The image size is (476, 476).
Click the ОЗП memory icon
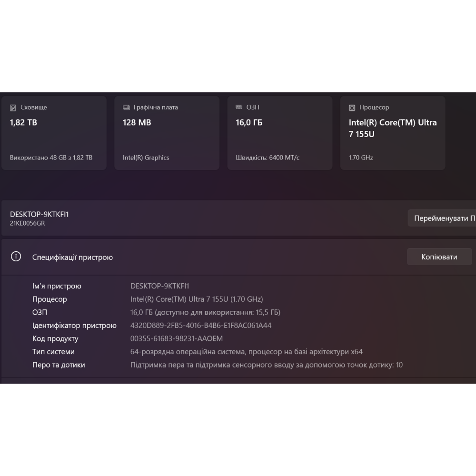[238, 107]
